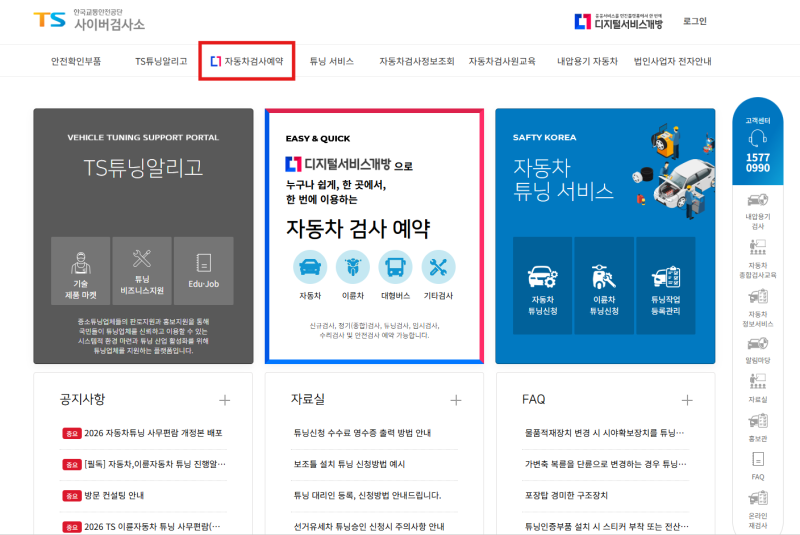The image size is (800, 535).
Task: Click tuning service car illustration
Action: [672, 171]
